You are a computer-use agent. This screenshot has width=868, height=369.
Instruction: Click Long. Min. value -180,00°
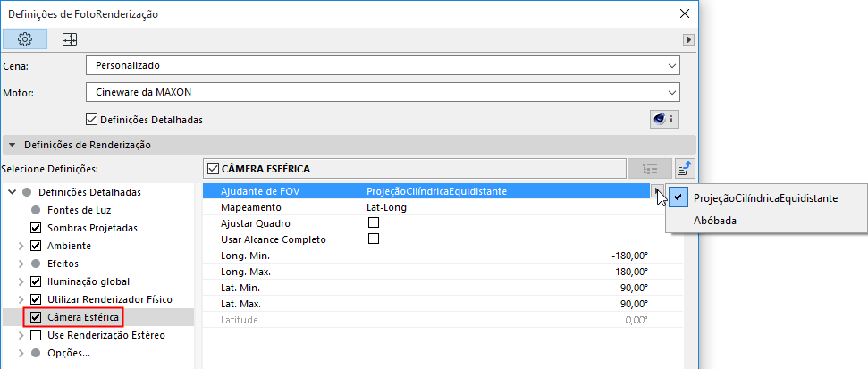[x=630, y=256]
